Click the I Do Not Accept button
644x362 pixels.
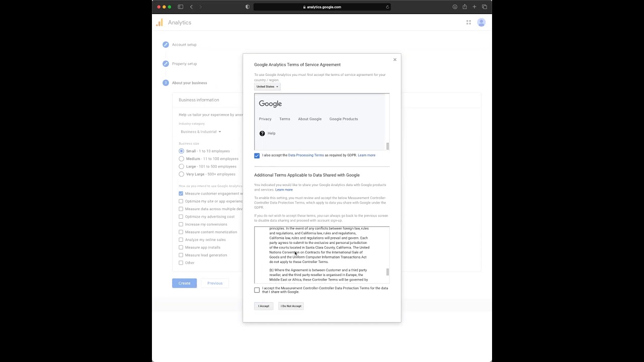tap(291, 306)
